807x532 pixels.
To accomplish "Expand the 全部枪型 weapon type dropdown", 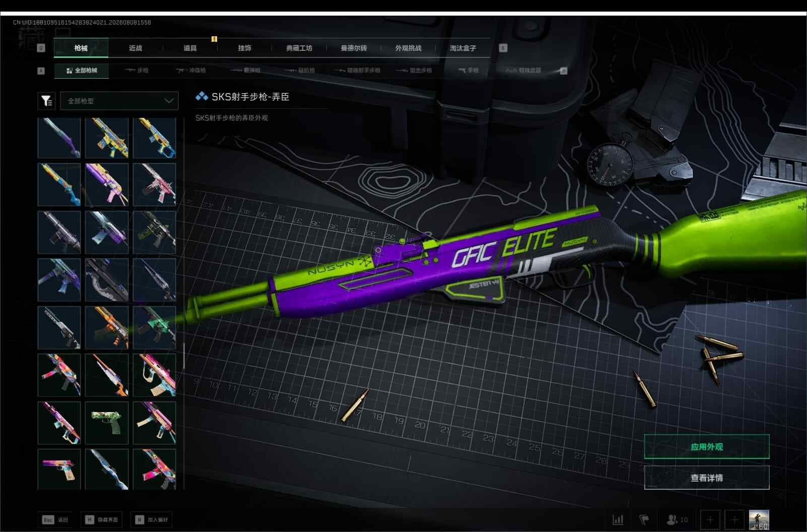I will pyautogui.click(x=119, y=101).
